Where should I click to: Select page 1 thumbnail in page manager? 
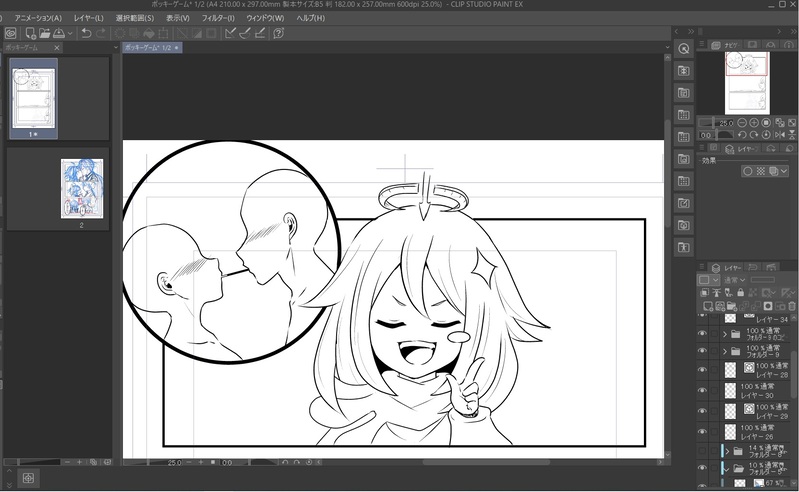pyautogui.click(x=34, y=98)
